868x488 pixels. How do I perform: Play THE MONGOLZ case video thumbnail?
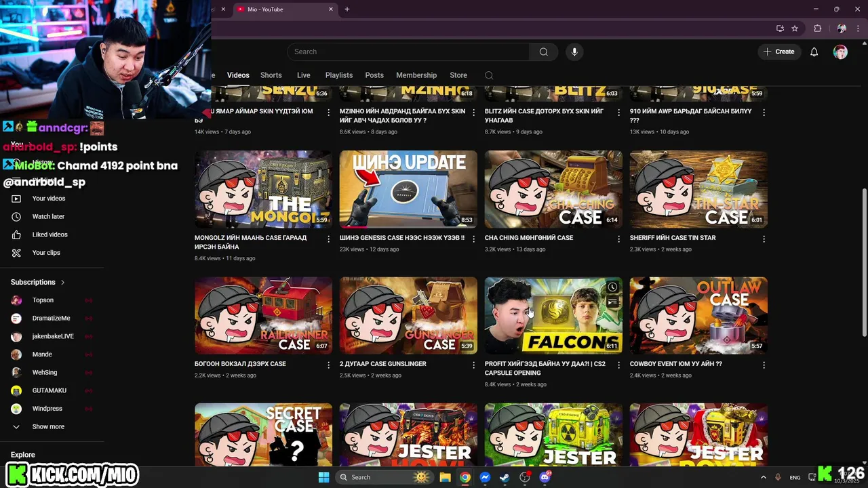click(263, 189)
